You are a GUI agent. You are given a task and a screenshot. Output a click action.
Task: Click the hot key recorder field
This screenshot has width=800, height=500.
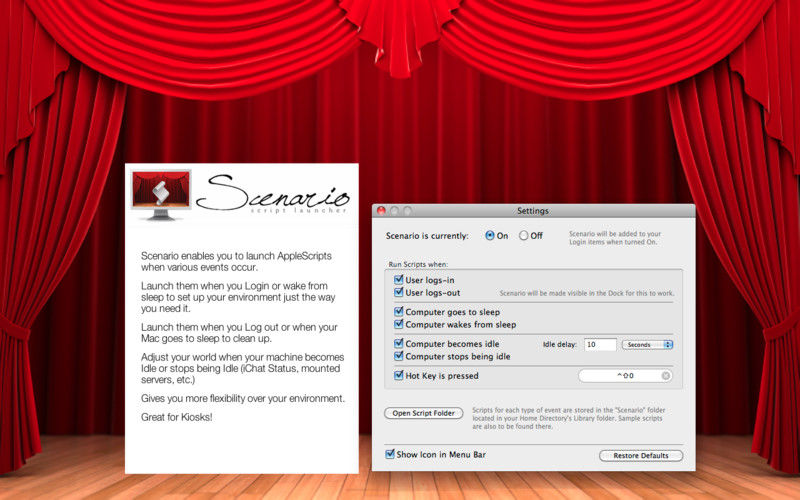coord(620,376)
